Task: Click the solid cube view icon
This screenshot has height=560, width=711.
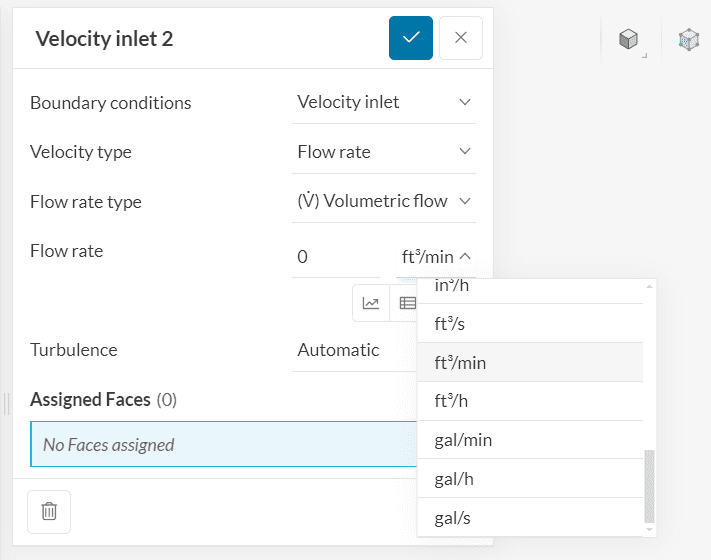Action: (x=628, y=40)
